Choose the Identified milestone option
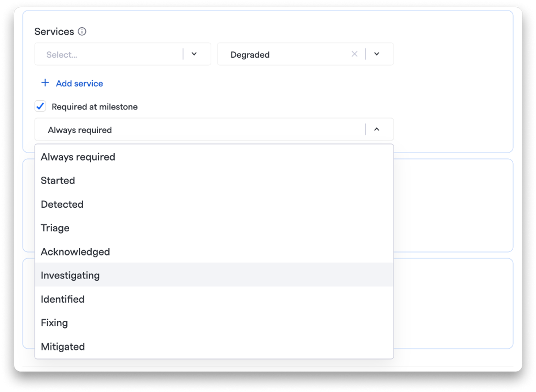Screen dimensions: 536x392 [214, 299]
